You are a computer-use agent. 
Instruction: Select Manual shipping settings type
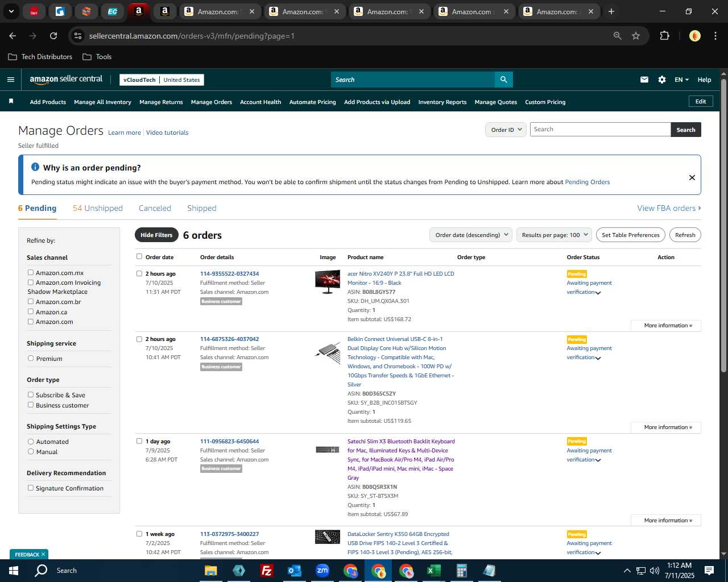click(31, 452)
